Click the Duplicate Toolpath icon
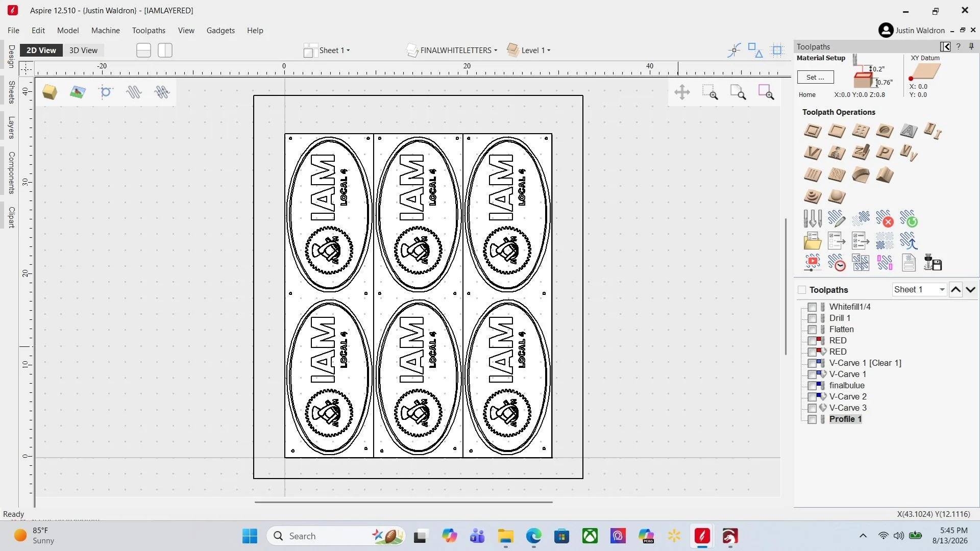Image resolution: width=980 pixels, height=551 pixels. 861,219
